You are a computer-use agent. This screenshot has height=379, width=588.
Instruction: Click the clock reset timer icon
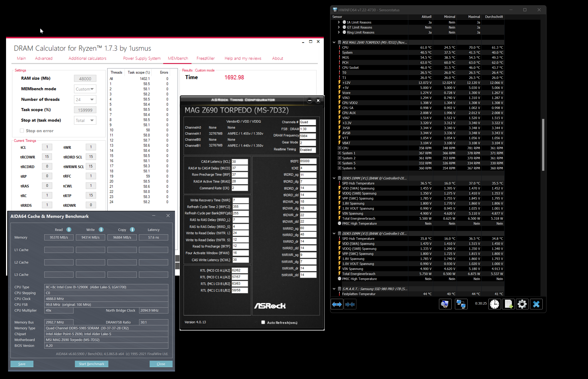tap(494, 304)
